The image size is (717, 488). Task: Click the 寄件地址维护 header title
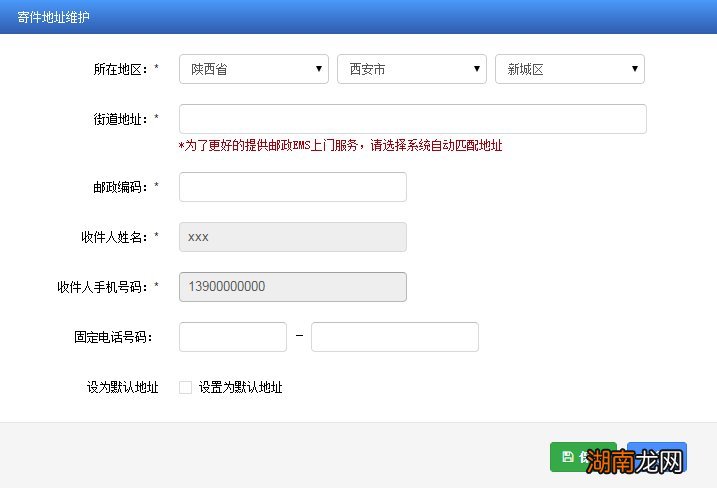point(54,17)
